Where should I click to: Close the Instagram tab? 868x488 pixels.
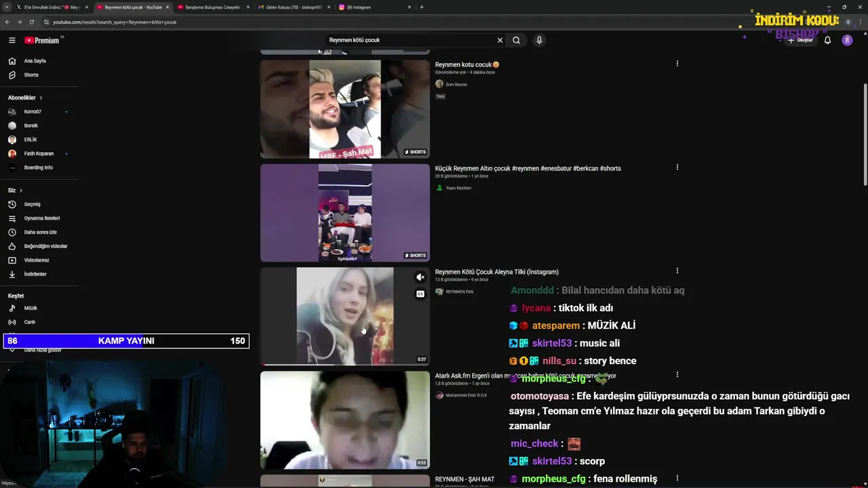point(409,7)
